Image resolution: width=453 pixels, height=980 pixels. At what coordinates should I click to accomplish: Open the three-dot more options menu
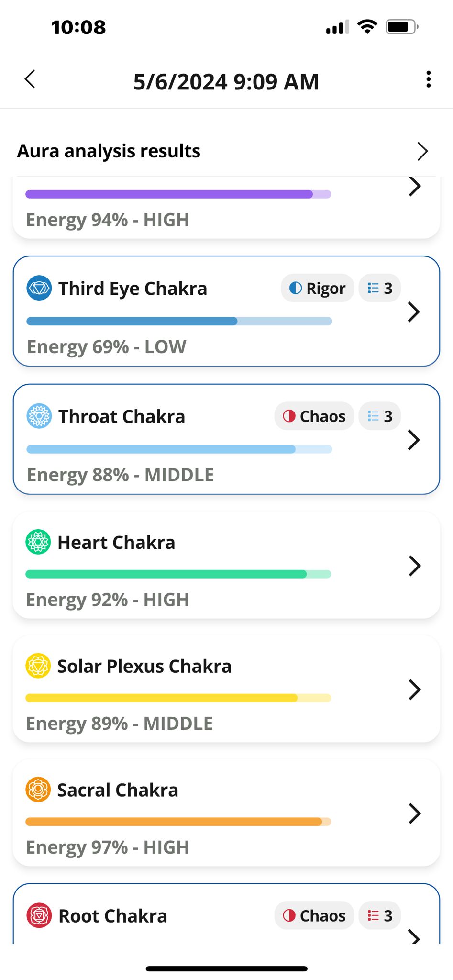pyautogui.click(x=428, y=79)
